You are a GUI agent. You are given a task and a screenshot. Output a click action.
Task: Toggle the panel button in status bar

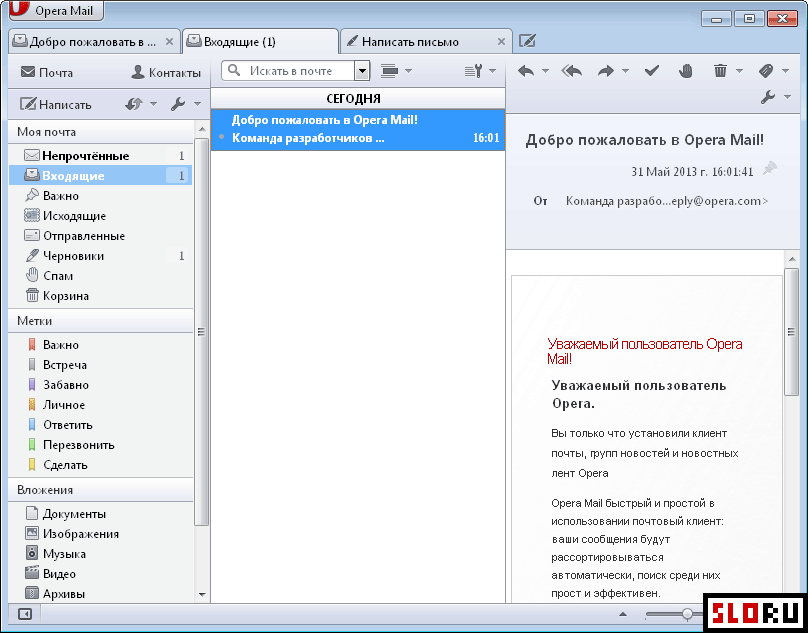[x=25, y=614]
